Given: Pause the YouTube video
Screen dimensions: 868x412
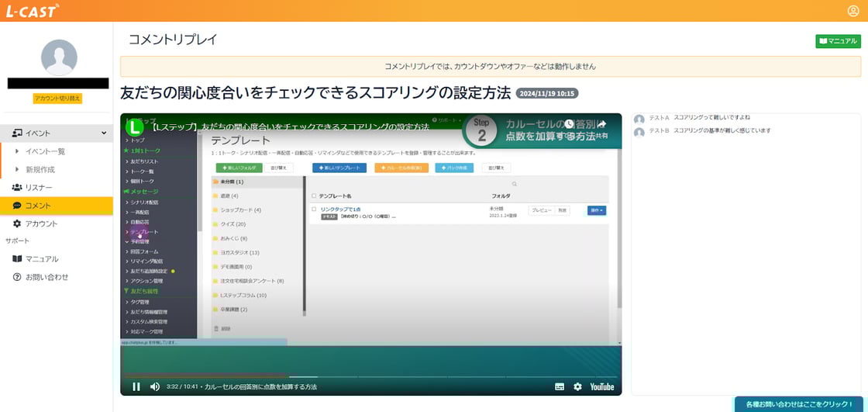Looking at the screenshot, I should 136,386.
